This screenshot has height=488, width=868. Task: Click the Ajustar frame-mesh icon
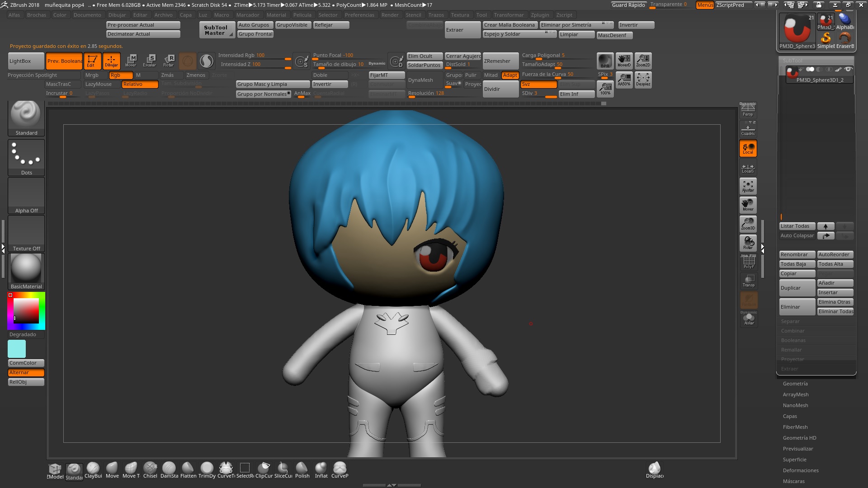[x=748, y=186]
